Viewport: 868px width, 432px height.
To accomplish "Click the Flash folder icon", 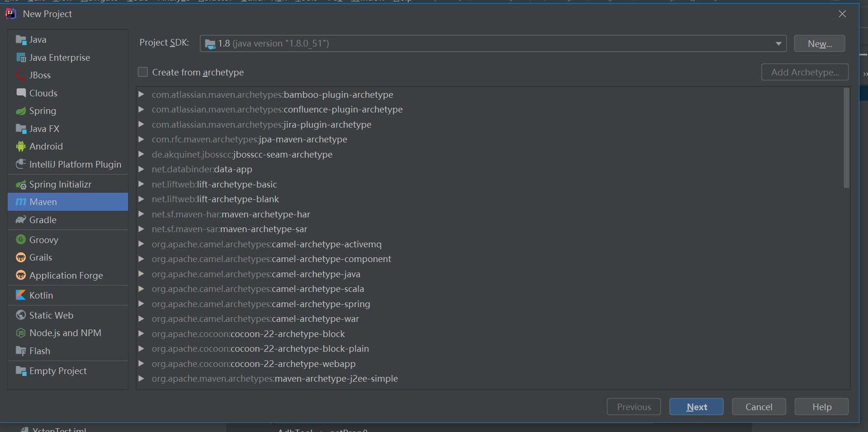I will 21,351.
